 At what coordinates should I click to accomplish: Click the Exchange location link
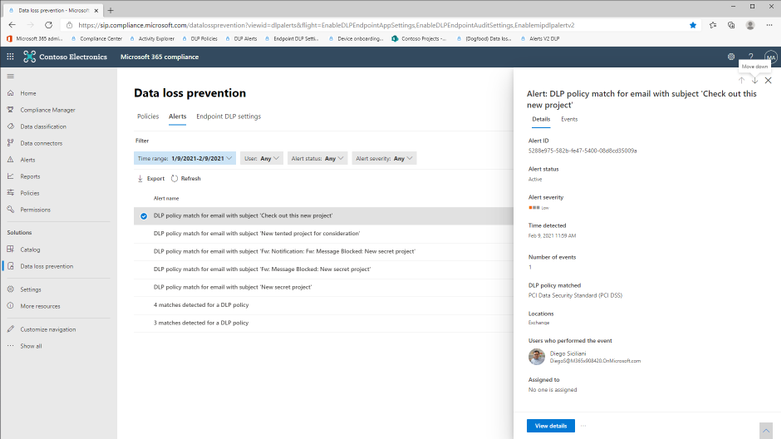pos(539,323)
